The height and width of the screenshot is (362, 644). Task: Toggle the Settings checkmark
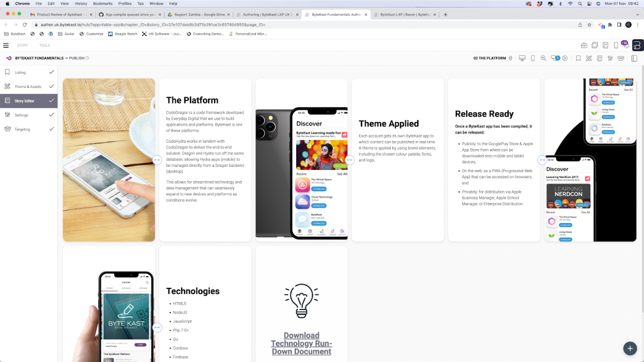coord(52,115)
